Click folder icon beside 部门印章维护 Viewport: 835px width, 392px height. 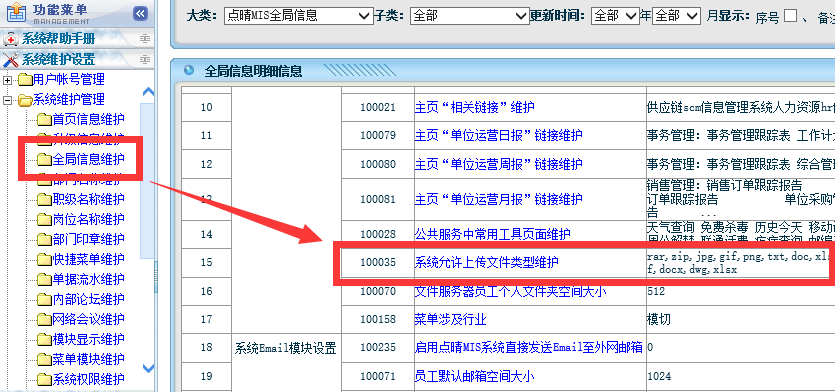(44, 240)
